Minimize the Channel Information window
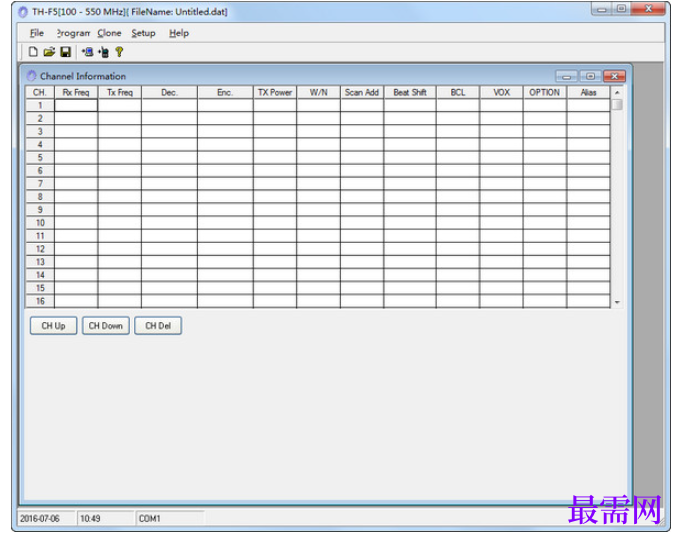The width and height of the screenshot is (680, 541). tap(566, 76)
